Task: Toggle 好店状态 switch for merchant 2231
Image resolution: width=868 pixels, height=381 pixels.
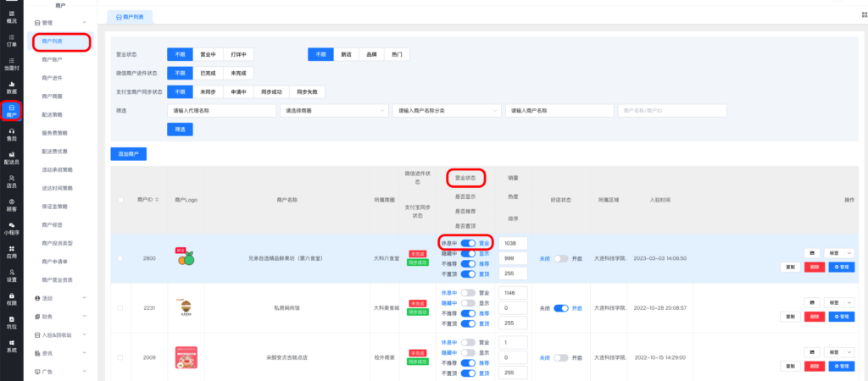Action: [560, 308]
